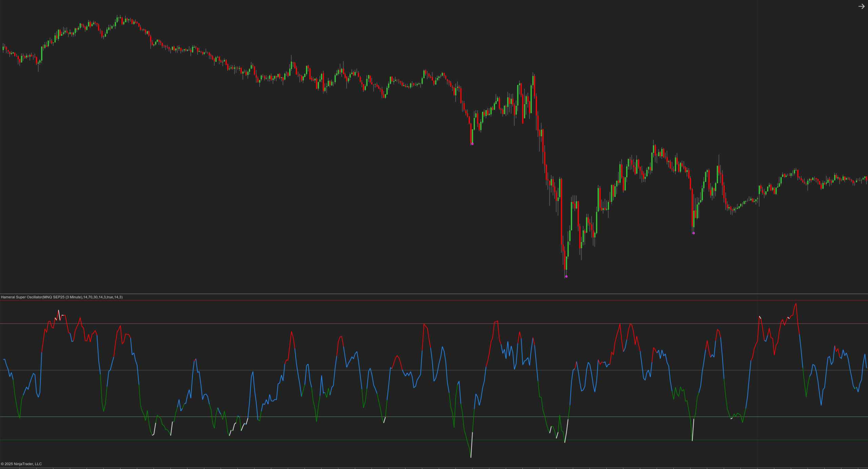Click the first candlestick at chart's left edge

pyautogui.click(x=3, y=48)
